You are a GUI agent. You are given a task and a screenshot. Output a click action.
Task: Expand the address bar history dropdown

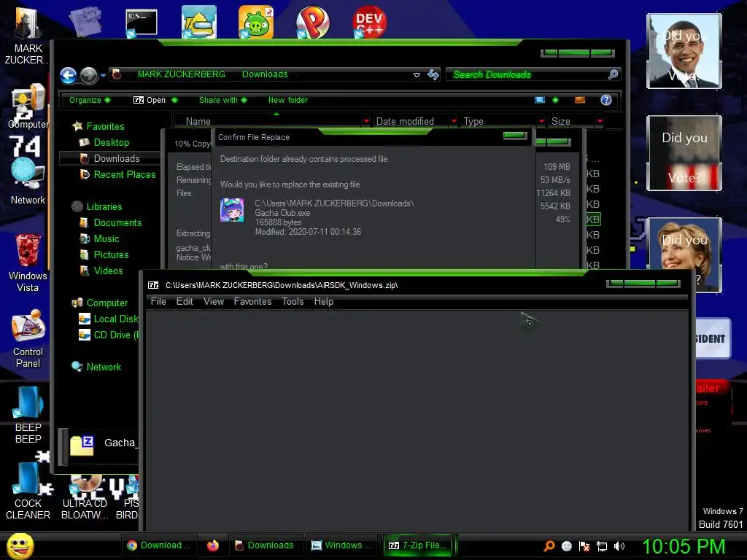(417, 75)
